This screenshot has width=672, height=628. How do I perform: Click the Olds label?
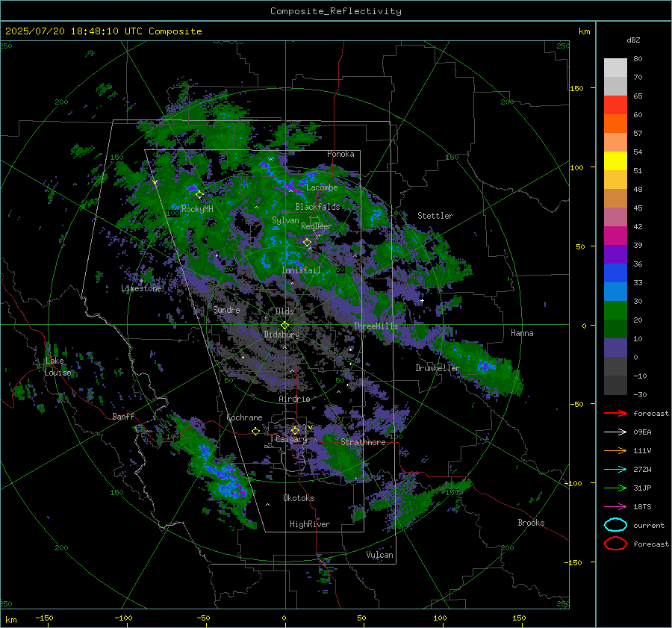284,311
